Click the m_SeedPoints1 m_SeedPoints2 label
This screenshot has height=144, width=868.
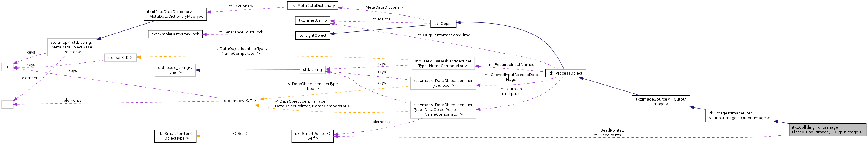[609, 132]
